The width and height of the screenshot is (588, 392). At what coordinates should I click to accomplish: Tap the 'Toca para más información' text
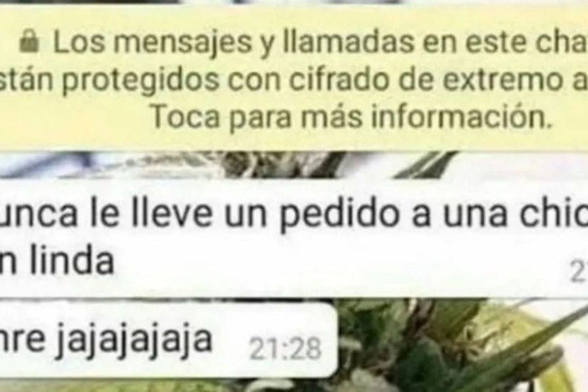tap(351, 116)
